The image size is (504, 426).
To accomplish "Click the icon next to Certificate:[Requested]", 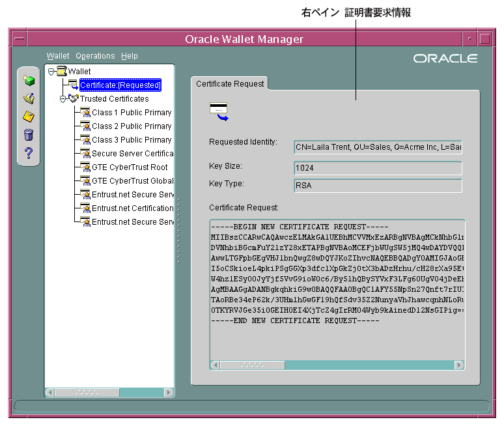I will (74, 85).
